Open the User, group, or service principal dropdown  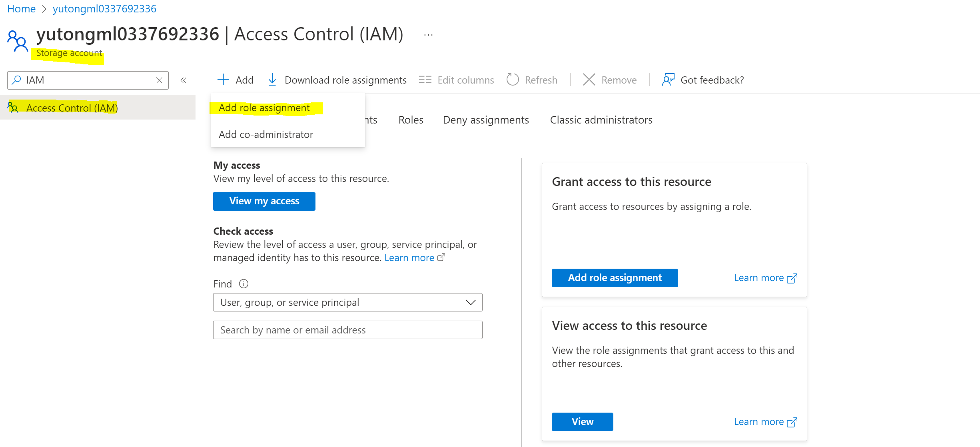[347, 302]
